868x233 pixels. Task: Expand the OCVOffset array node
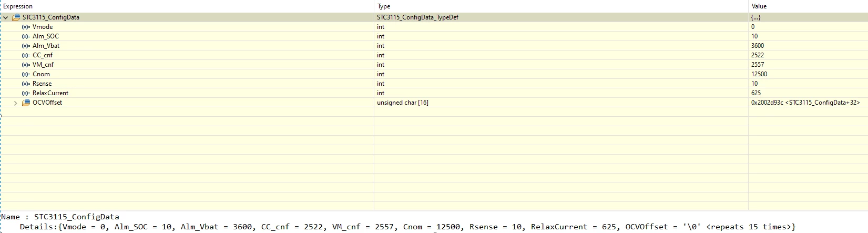click(15, 103)
